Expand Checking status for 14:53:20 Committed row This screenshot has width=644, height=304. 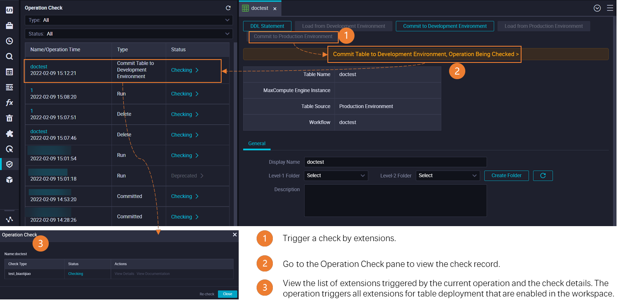[185, 197]
